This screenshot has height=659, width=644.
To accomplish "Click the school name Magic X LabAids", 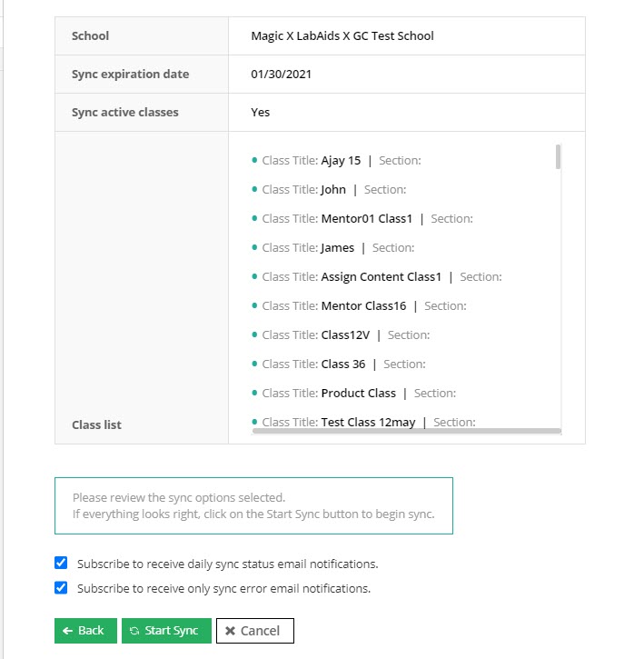I will (342, 36).
